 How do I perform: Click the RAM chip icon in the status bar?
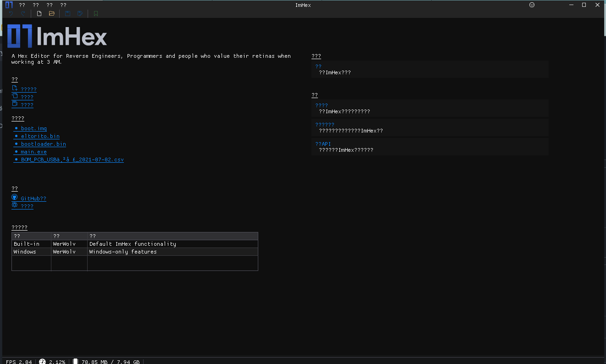[x=75, y=362]
